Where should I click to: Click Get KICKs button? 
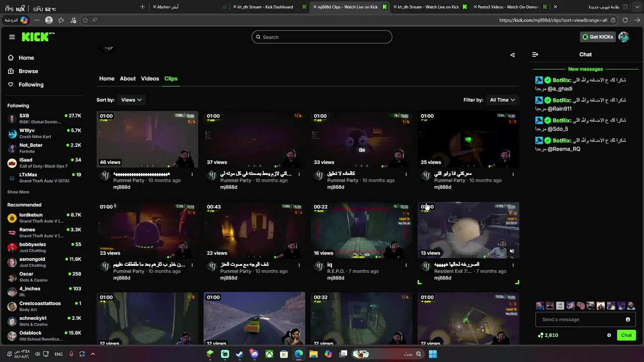click(598, 37)
